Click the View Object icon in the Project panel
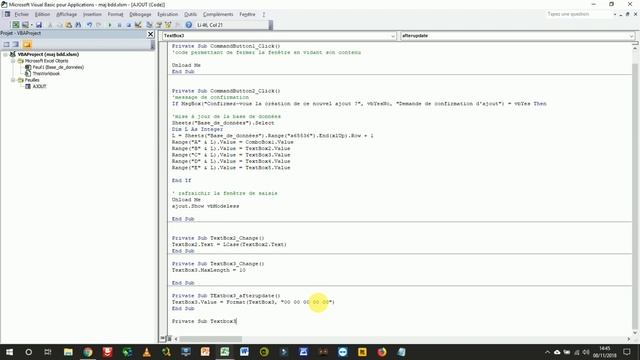Screen dimensions: 640x360 [16, 44]
